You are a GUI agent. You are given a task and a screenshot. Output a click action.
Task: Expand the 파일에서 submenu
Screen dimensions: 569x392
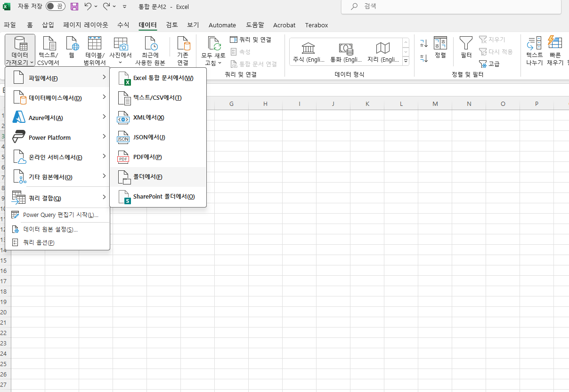click(x=57, y=78)
